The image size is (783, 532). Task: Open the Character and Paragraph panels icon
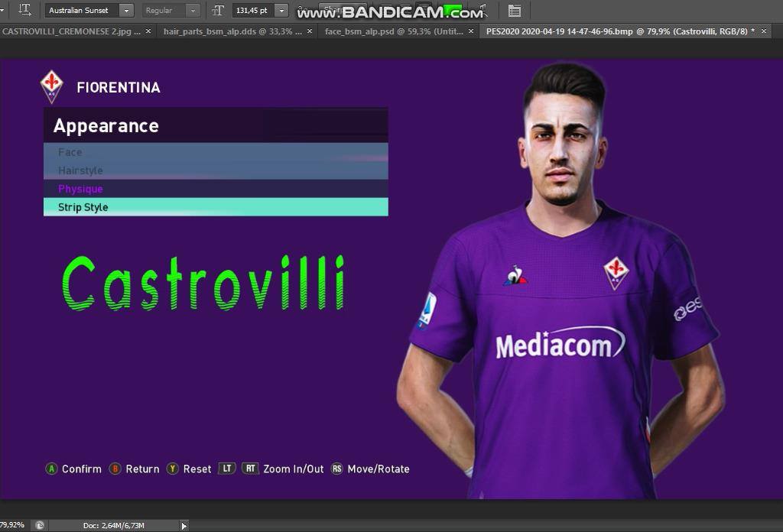514,10
